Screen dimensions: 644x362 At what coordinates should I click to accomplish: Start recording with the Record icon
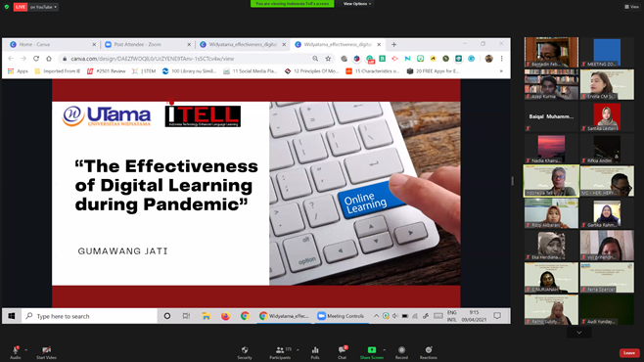401,352
